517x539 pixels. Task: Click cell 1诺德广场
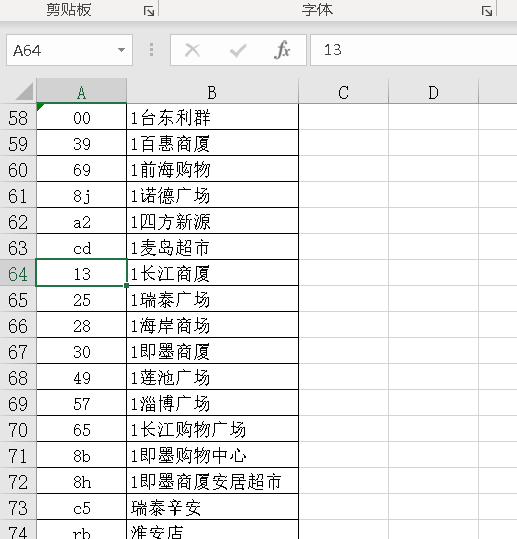(212, 196)
